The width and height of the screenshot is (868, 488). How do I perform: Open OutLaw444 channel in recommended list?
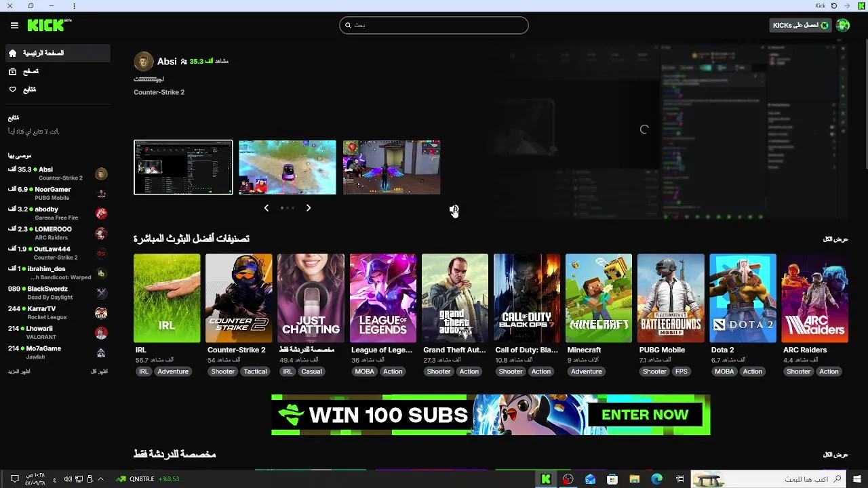58,253
